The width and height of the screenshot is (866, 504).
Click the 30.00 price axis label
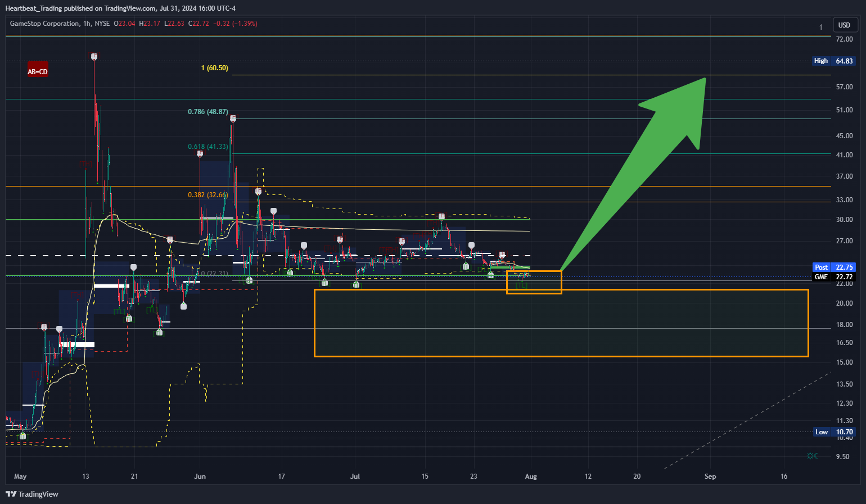pos(844,220)
